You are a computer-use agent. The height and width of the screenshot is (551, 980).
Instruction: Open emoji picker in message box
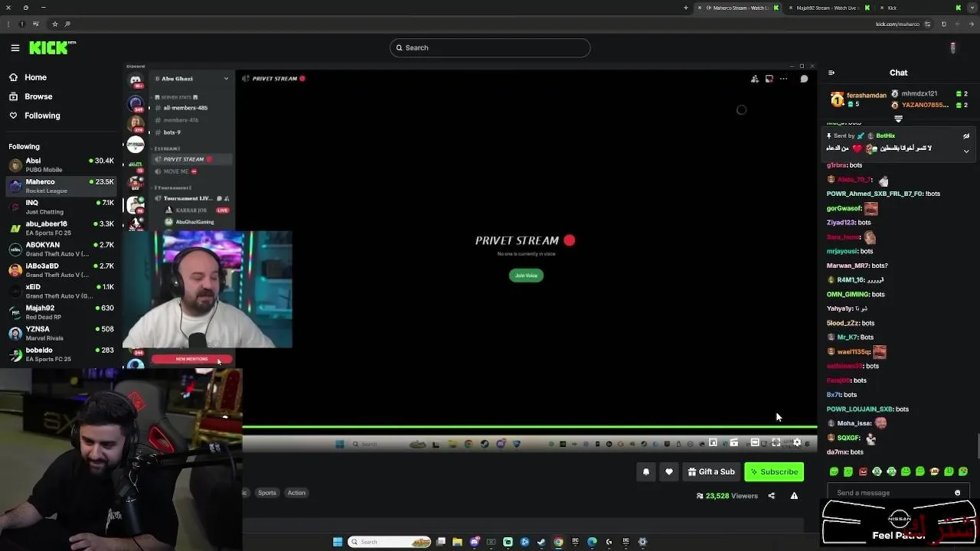pyautogui.click(x=957, y=493)
